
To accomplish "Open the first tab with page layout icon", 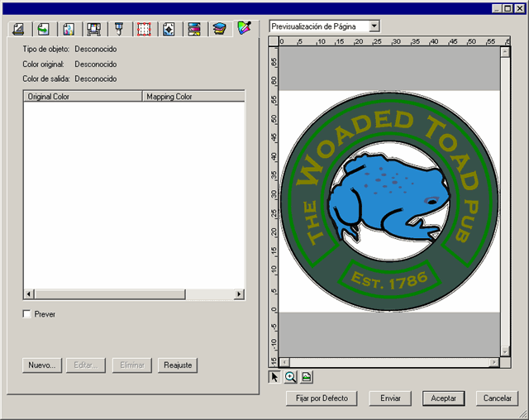I will (18, 29).
